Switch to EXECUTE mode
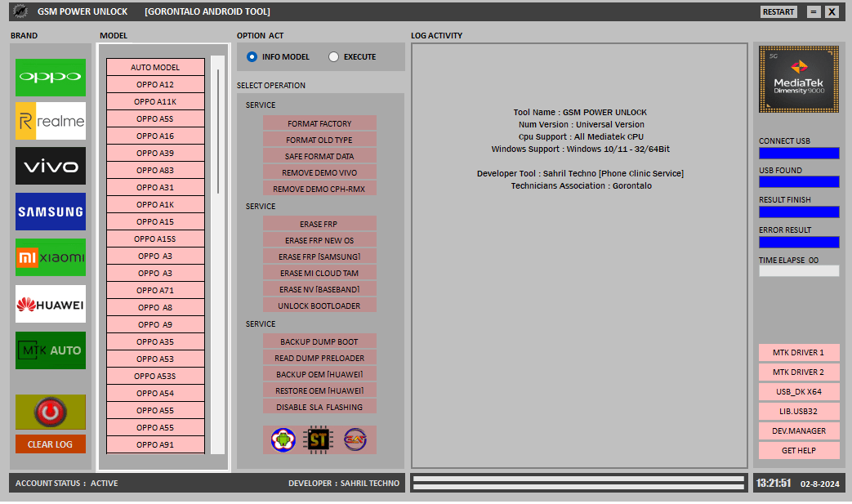852x504 pixels. [x=333, y=56]
